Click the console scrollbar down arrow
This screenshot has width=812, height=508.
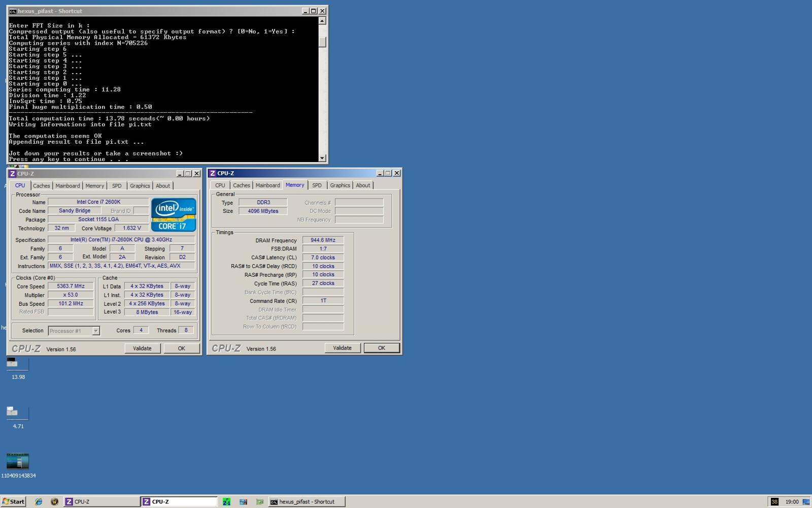tap(322, 158)
